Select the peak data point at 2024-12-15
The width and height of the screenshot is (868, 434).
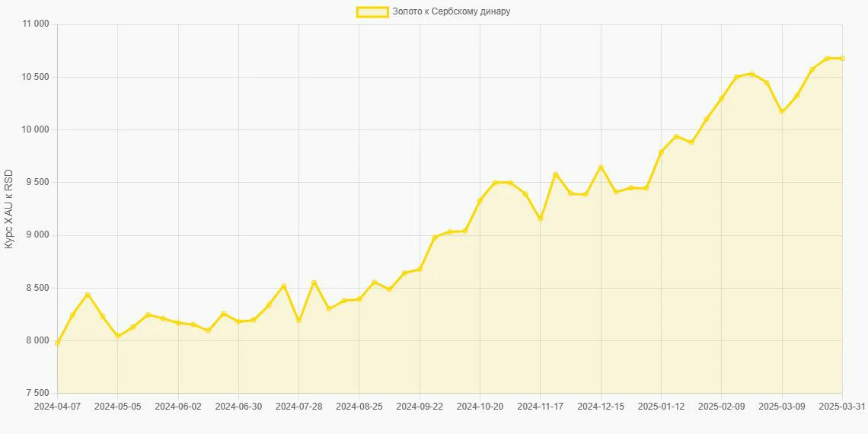tap(601, 168)
